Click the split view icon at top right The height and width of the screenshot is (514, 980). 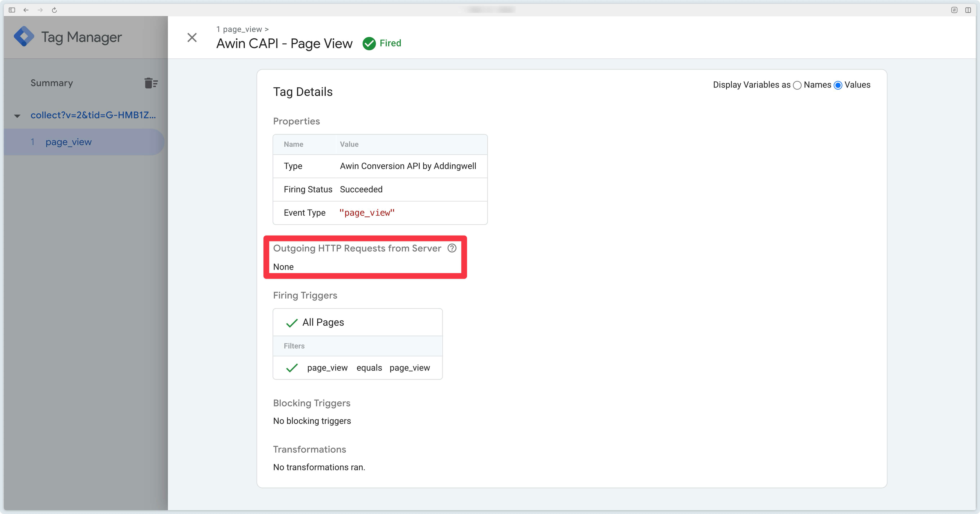(968, 10)
